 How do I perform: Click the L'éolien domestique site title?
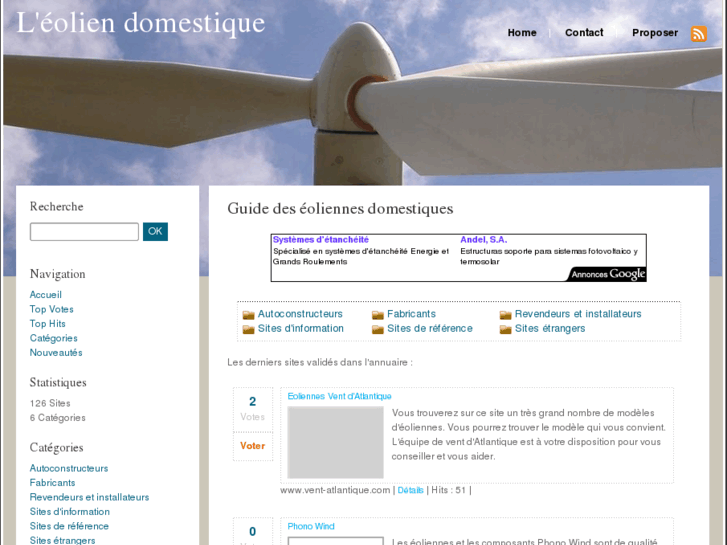[141, 23]
